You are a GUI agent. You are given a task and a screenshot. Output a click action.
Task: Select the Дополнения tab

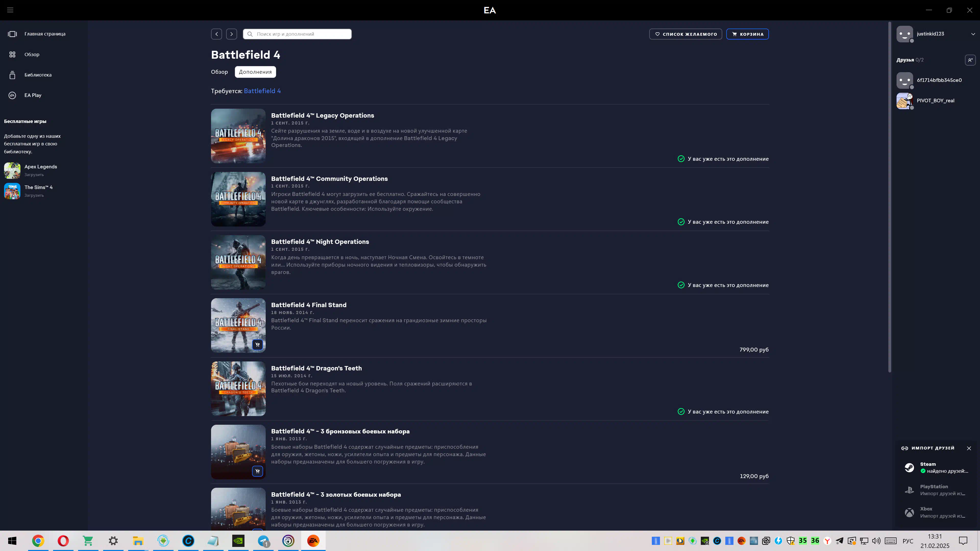click(x=255, y=72)
